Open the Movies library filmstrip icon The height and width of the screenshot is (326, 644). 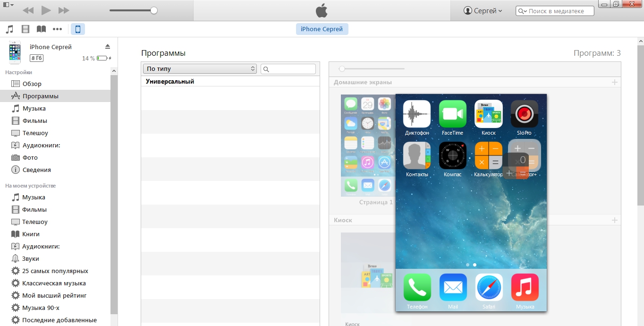pyautogui.click(x=25, y=29)
